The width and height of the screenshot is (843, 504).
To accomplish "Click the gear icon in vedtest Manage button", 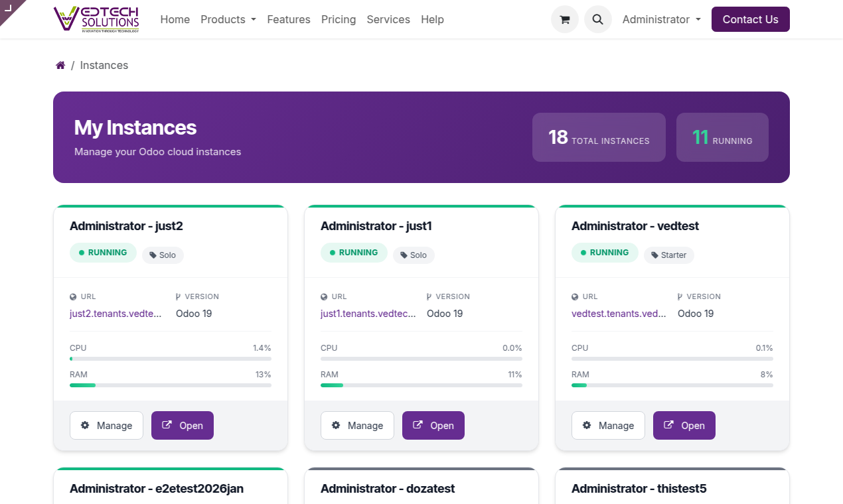I will click(587, 425).
